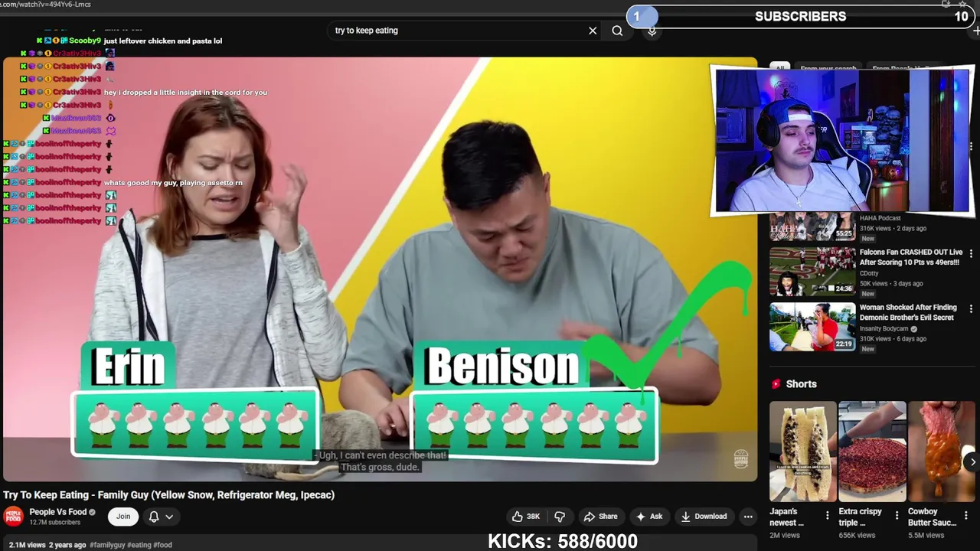Join the People Vs Food channel
Screen dimensions: 980x551
coord(123,517)
